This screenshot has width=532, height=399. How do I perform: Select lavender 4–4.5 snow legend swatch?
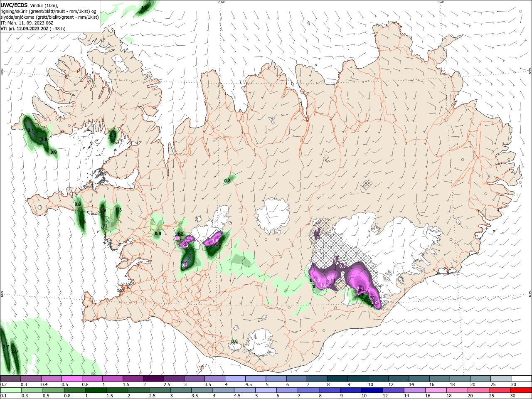235,379
